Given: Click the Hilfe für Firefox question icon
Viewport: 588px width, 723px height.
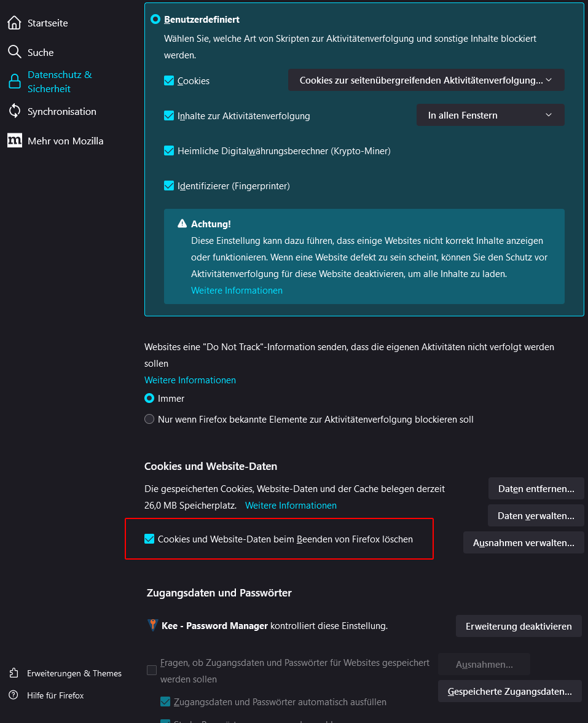Looking at the screenshot, I should 14,695.
